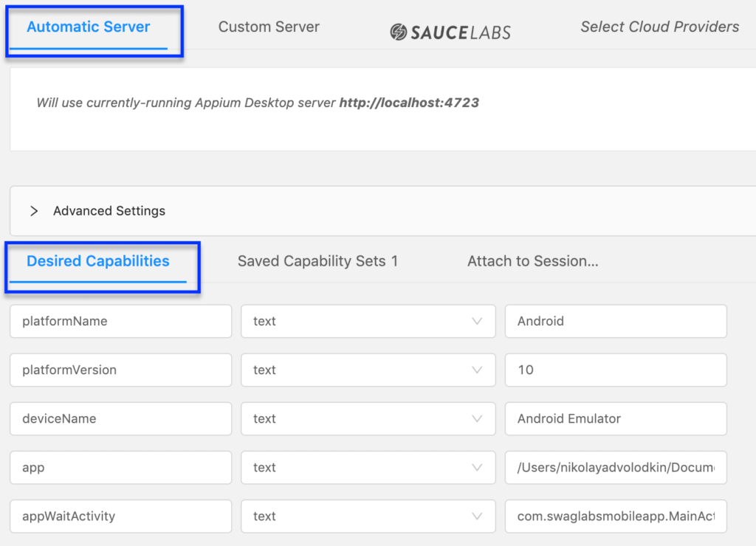
Task: Switch to Custom Server tab
Action: click(269, 27)
